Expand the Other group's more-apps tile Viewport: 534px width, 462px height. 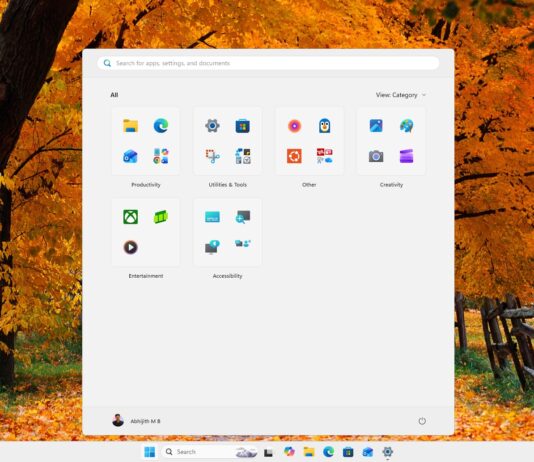(325, 156)
